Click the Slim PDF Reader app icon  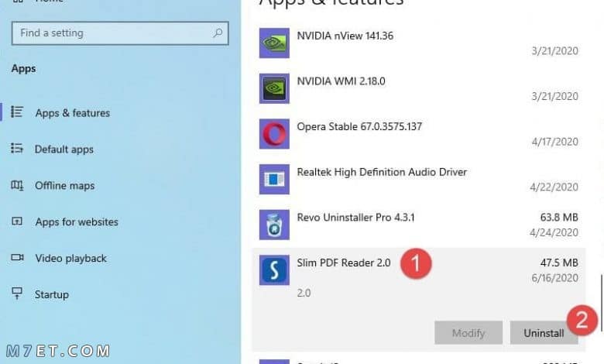click(274, 270)
